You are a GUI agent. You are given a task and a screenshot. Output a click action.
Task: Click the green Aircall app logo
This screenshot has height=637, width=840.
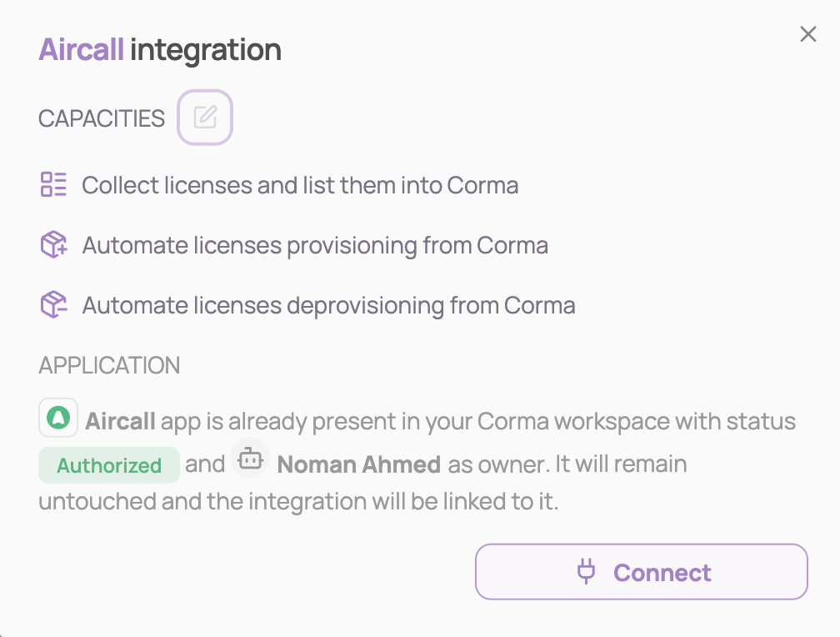coord(58,419)
